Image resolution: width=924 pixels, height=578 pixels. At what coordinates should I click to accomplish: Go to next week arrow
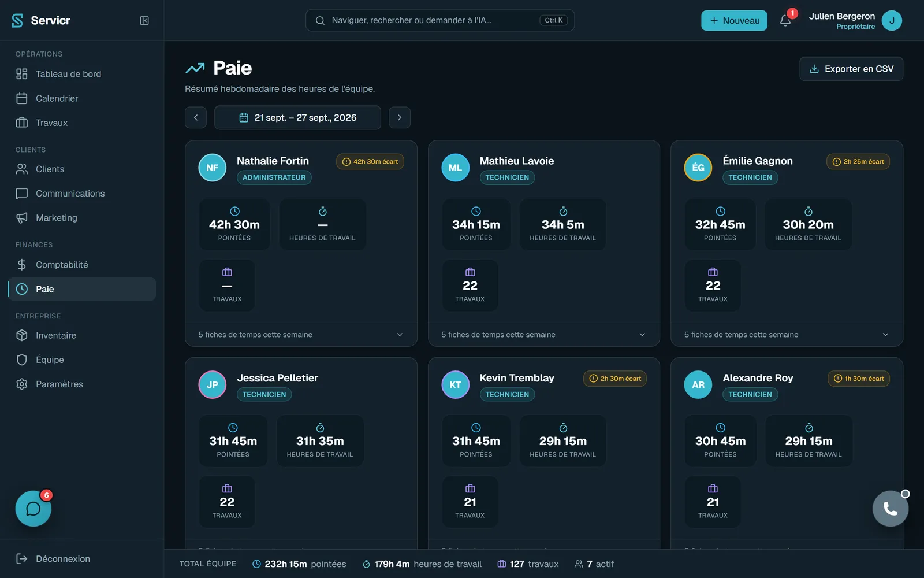[x=400, y=117]
